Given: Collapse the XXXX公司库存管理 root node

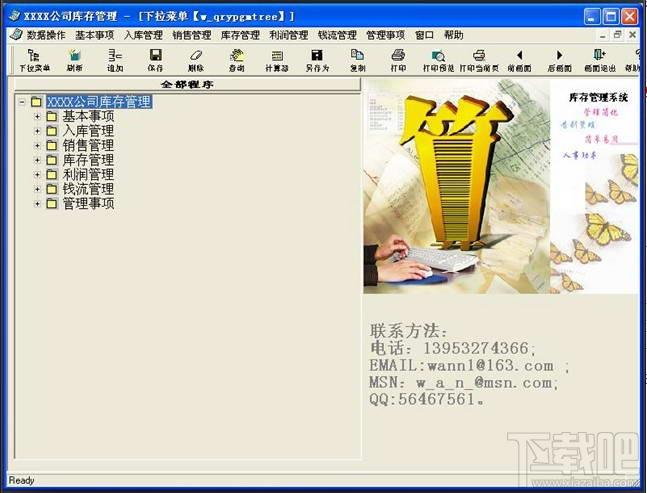Looking at the screenshot, I should tap(22, 102).
